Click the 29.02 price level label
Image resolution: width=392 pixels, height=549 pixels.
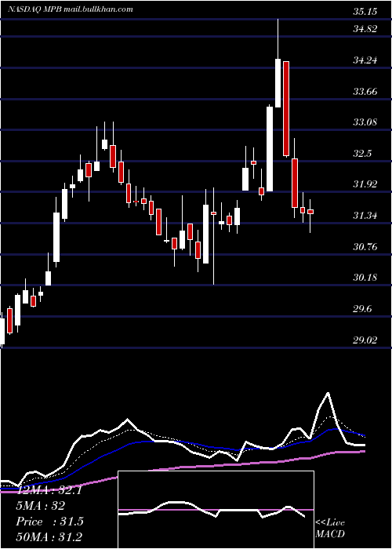tap(365, 340)
